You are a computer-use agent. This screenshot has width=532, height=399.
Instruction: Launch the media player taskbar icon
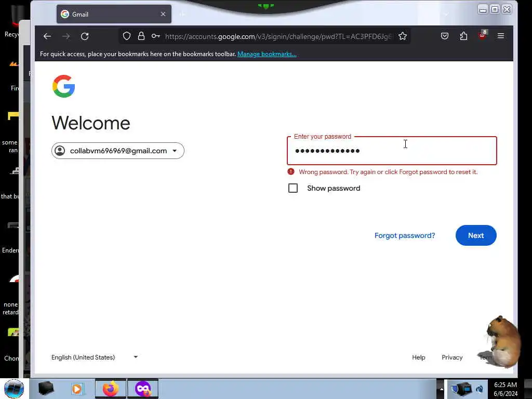pos(77,389)
